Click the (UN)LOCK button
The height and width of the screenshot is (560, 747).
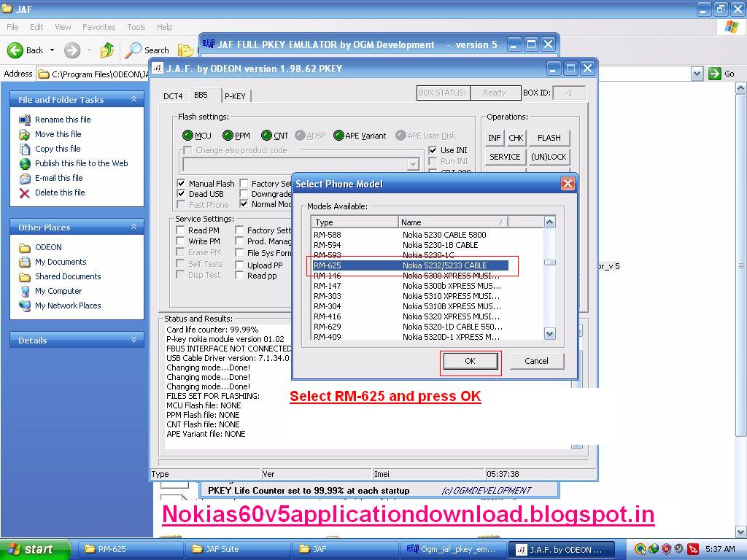coord(549,157)
